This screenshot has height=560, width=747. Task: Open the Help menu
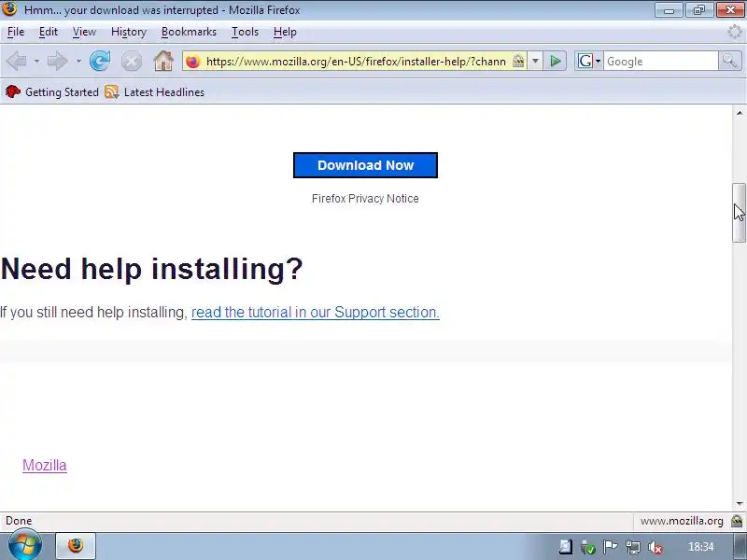[x=285, y=32]
